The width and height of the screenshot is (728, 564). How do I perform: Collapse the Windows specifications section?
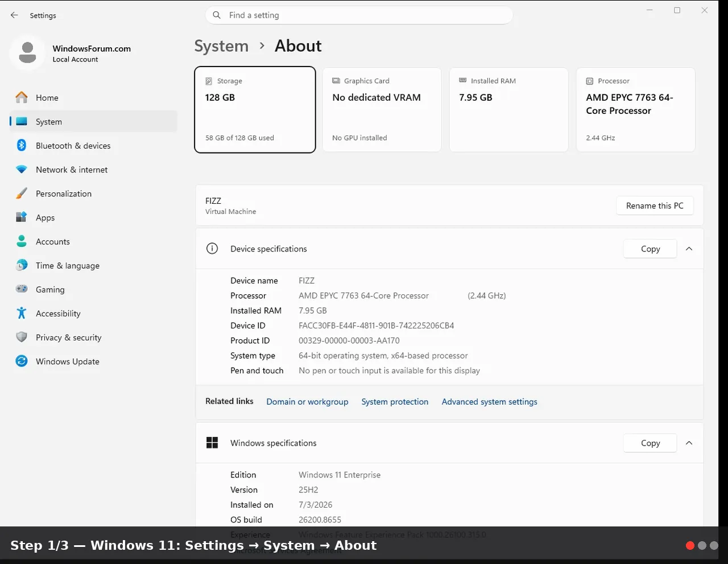point(689,443)
